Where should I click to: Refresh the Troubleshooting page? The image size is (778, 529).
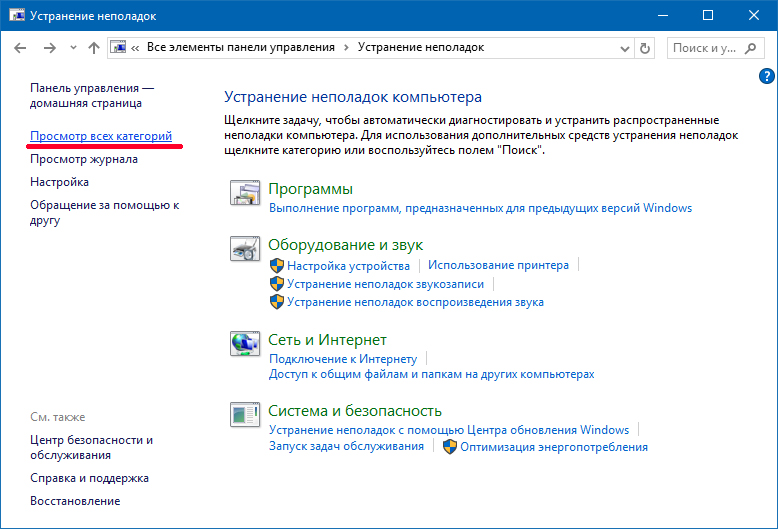click(645, 48)
